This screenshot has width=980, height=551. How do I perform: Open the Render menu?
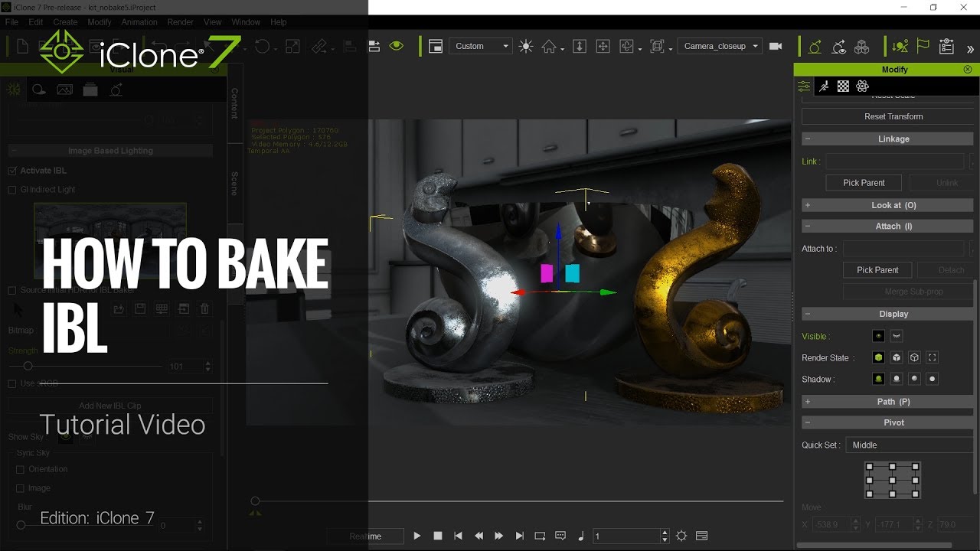[181, 22]
